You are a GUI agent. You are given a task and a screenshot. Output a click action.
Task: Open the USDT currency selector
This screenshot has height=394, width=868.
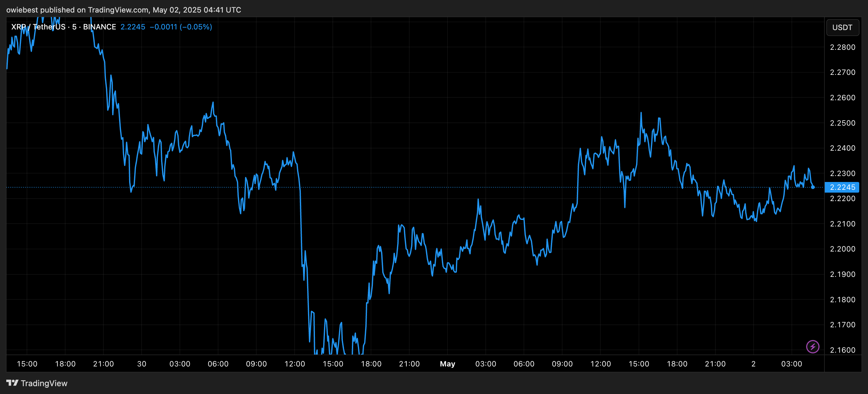pyautogui.click(x=842, y=28)
